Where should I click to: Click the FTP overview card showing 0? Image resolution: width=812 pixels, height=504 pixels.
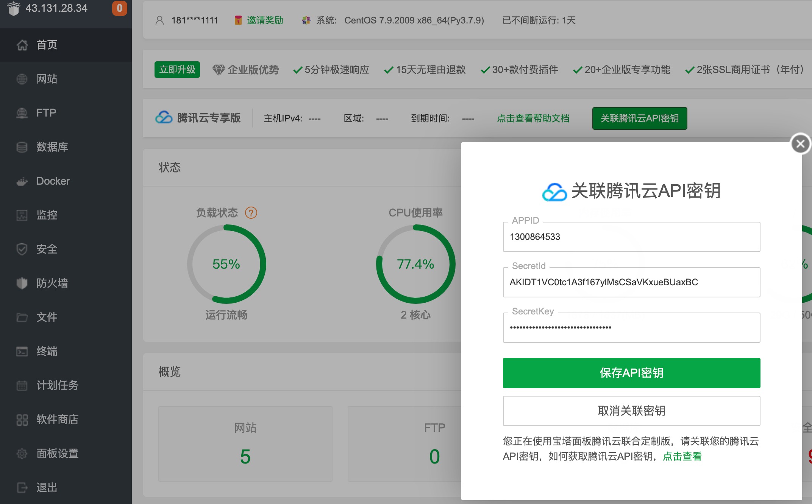tap(404, 444)
